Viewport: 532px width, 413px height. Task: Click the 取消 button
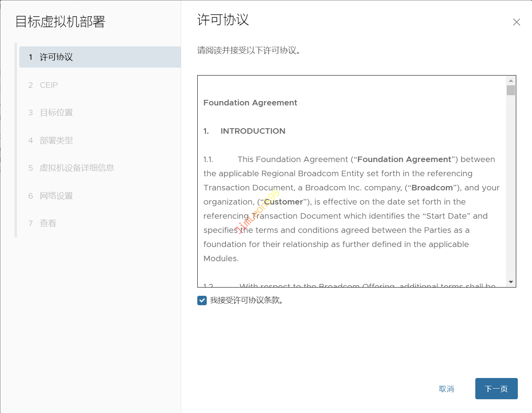pyautogui.click(x=446, y=389)
